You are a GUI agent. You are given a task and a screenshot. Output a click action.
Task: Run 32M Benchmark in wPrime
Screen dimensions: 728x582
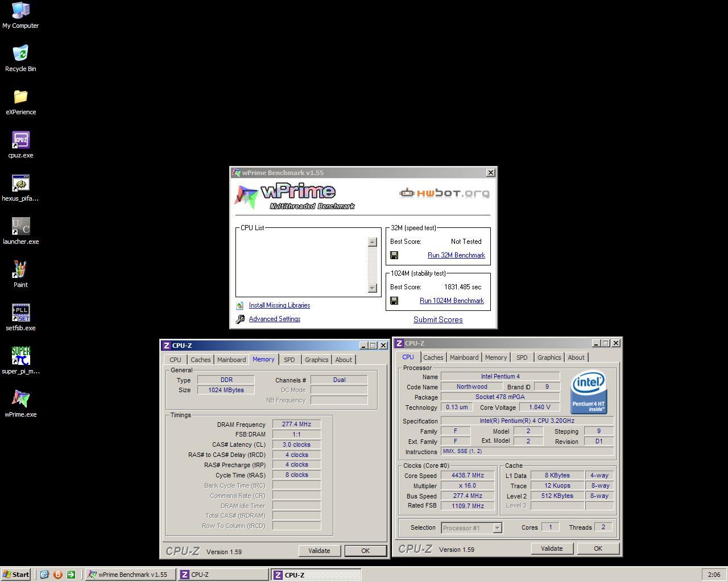click(x=456, y=255)
